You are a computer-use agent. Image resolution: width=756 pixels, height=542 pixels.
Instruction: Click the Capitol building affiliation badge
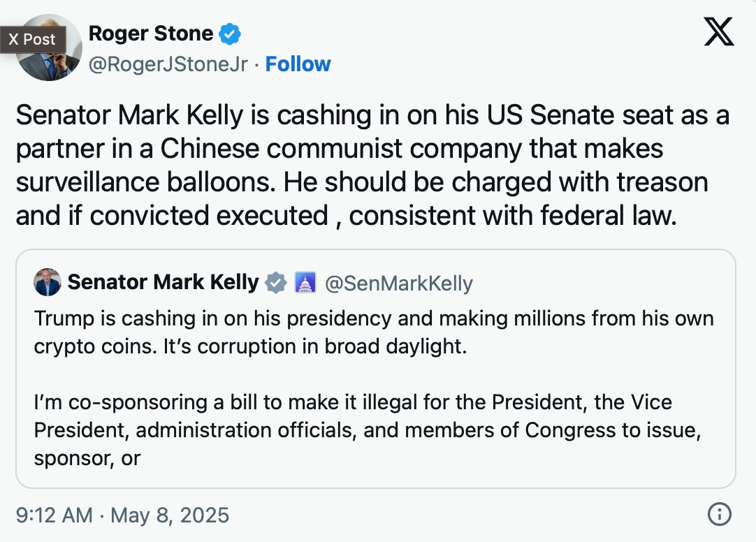tap(305, 282)
